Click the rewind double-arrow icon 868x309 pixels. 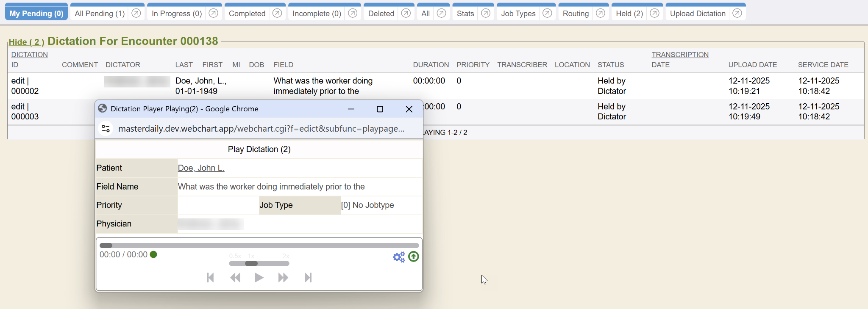[x=235, y=278]
